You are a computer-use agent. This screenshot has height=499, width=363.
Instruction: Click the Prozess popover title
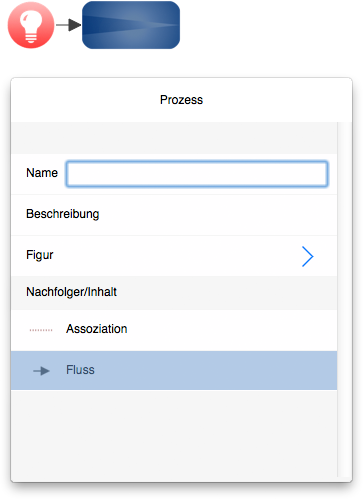click(181, 100)
